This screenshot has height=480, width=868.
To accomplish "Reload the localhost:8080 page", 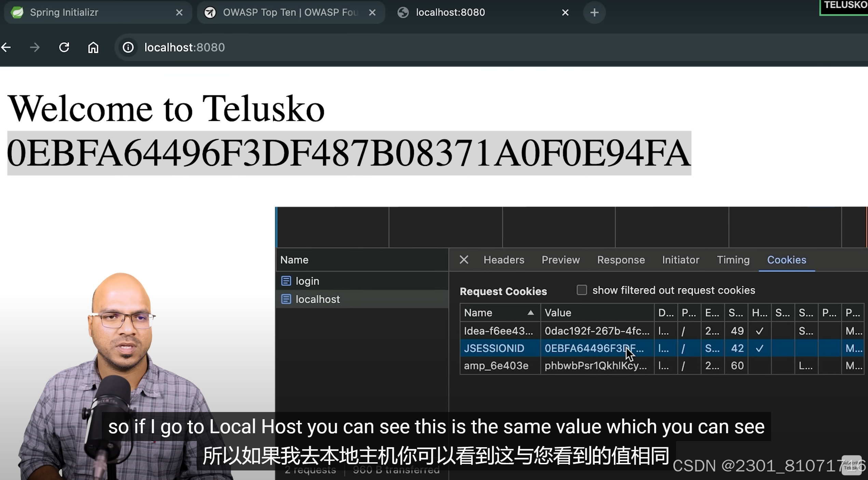I will (x=64, y=47).
